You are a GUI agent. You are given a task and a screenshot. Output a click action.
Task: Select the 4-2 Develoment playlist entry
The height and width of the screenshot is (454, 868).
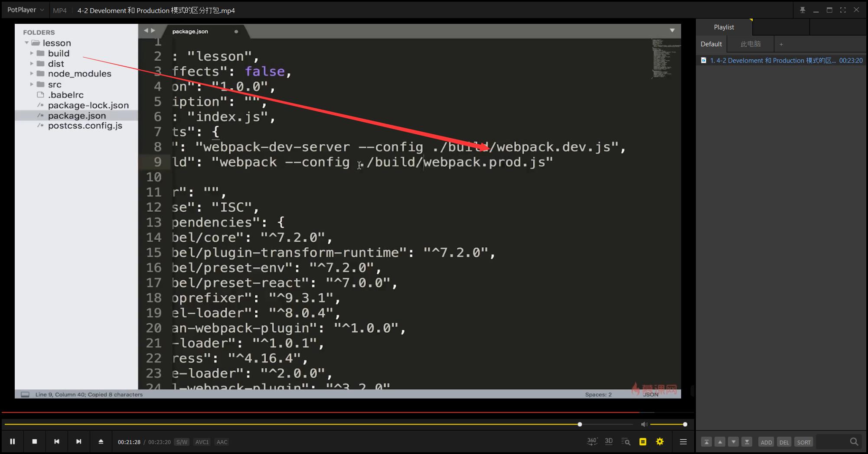pyautogui.click(x=782, y=61)
